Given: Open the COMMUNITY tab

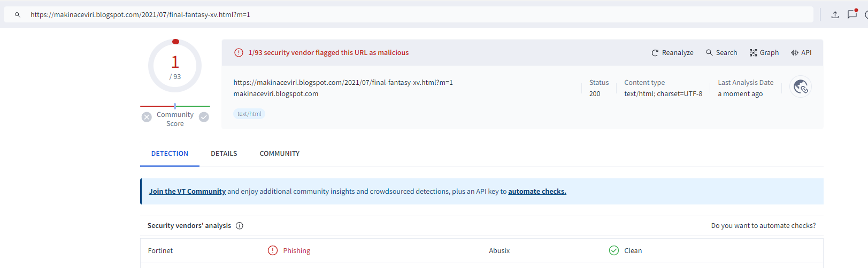Looking at the screenshot, I should (279, 154).
